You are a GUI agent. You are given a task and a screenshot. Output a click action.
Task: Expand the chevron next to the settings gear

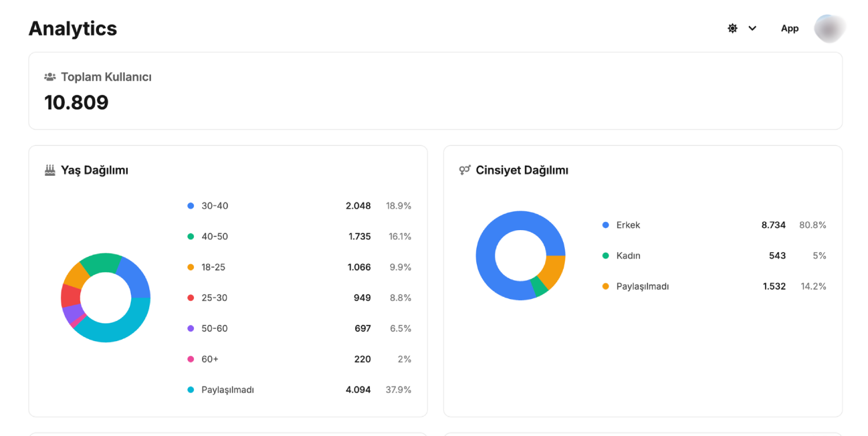click(752, 28)
